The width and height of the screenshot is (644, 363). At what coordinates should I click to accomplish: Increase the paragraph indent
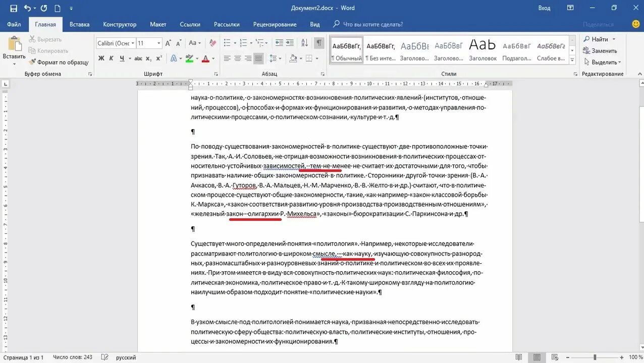coord(290,43)
